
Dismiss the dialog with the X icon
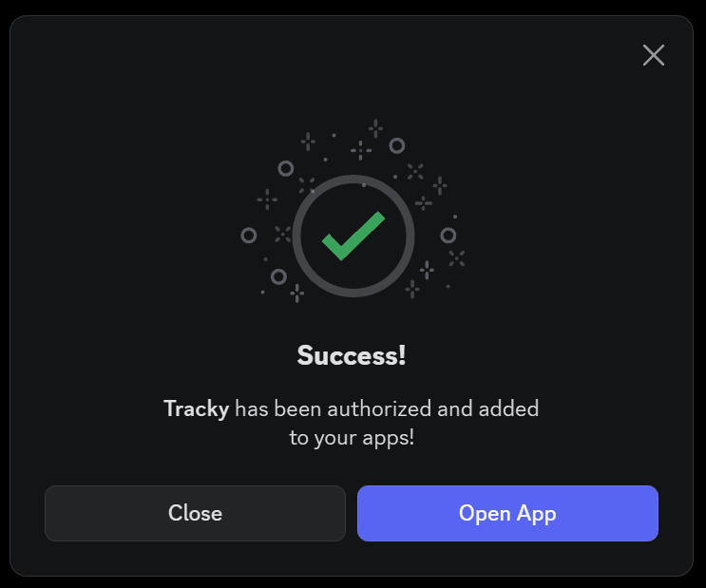(x=654, y=55)
